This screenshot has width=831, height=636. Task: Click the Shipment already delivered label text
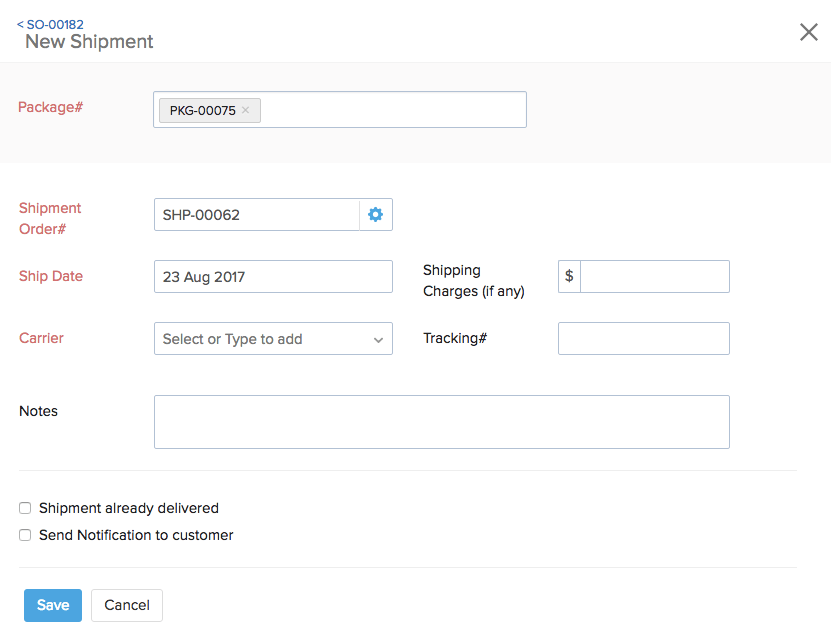[128, 508]
